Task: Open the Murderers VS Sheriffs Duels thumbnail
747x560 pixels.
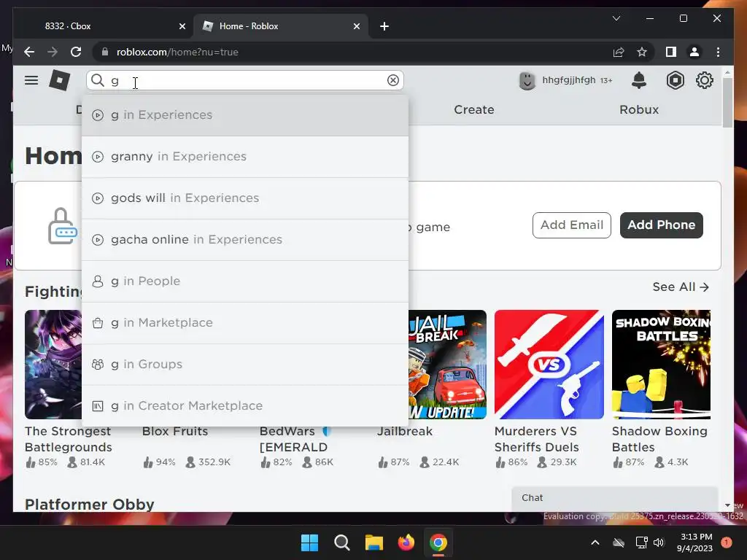Action: [x=549, y=365]
